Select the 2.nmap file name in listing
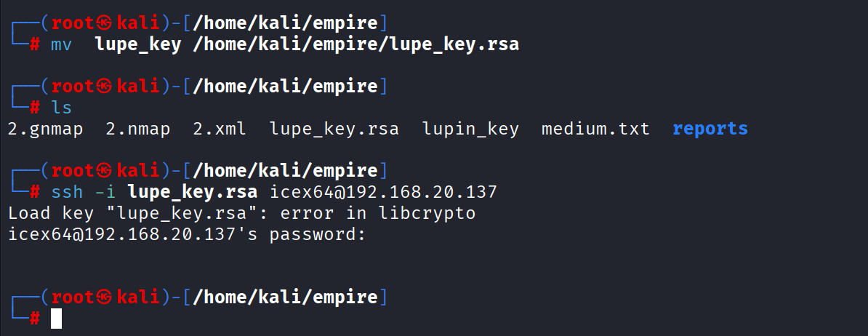Viewport: 868px width, 336px height. [x=138, y=129]
